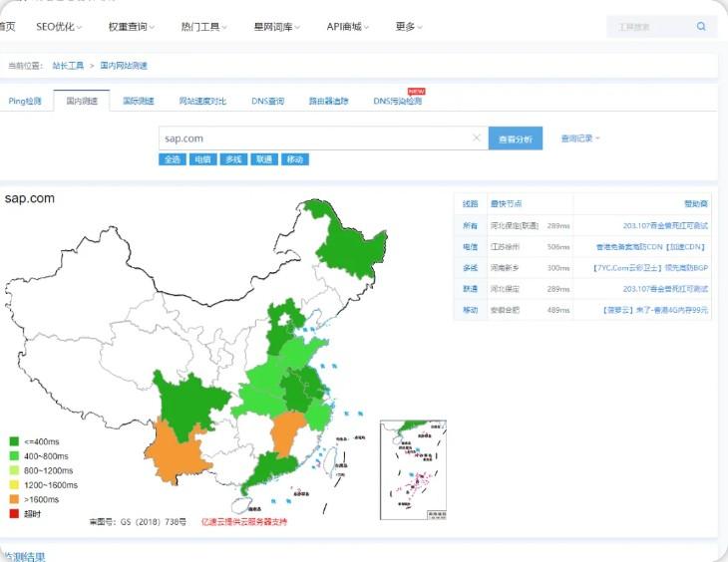Click the 江苏徐州 node text
Image resolution: width=728 pixels, height=562 pixels.
(506, 247)
